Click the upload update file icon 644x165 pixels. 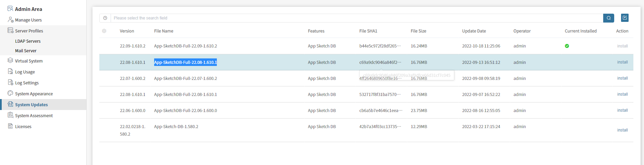[625, 18]
